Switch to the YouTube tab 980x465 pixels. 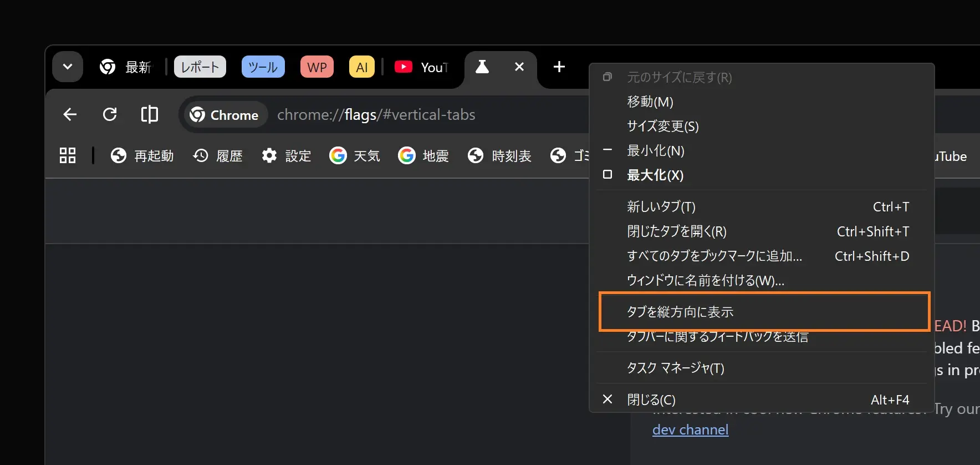tap(421, 67)
